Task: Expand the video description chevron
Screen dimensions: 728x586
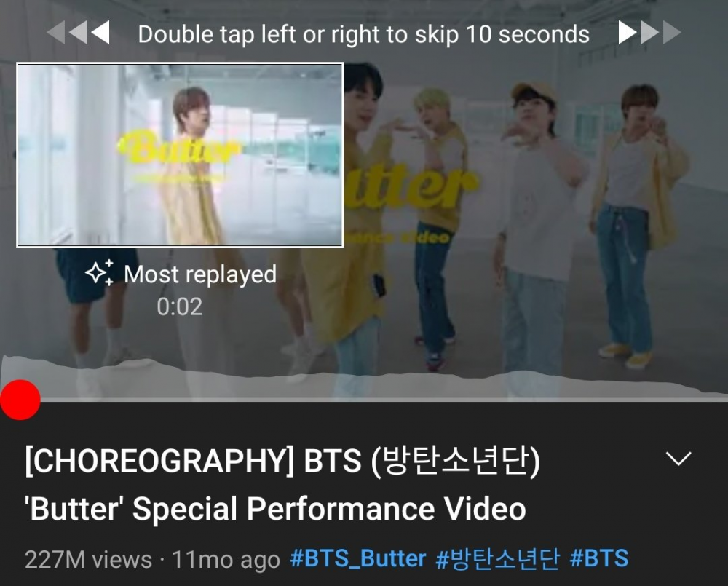Action: (x=678, y=459)
